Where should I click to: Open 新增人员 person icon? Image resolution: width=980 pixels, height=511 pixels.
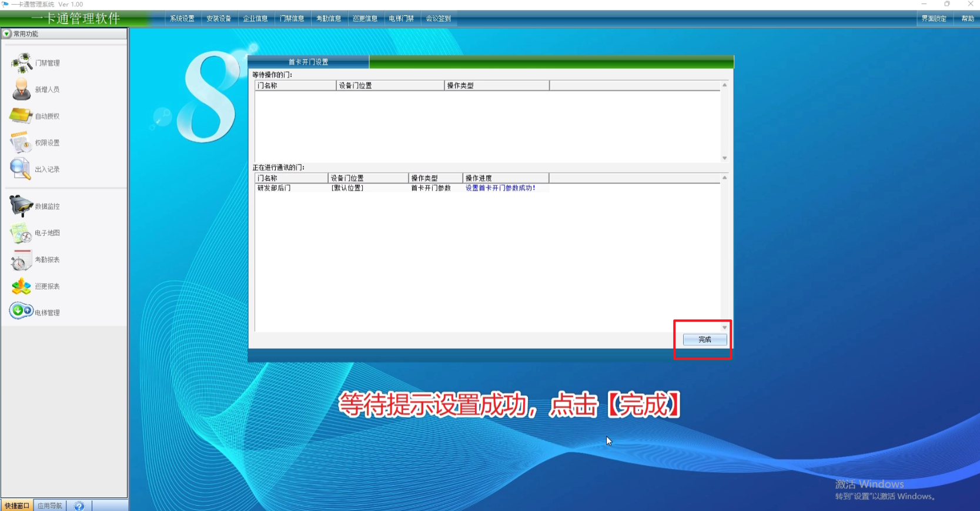22,89
